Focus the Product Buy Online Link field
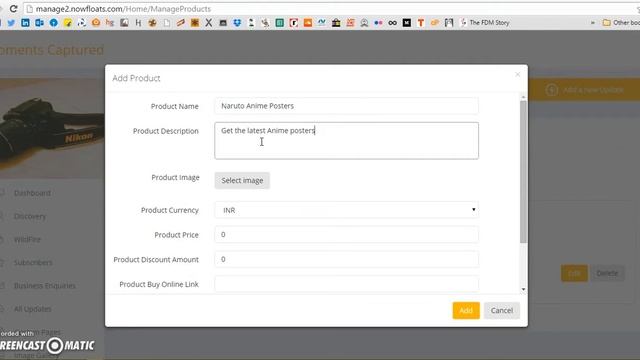The image size is (640, 360). pos(346,284)
